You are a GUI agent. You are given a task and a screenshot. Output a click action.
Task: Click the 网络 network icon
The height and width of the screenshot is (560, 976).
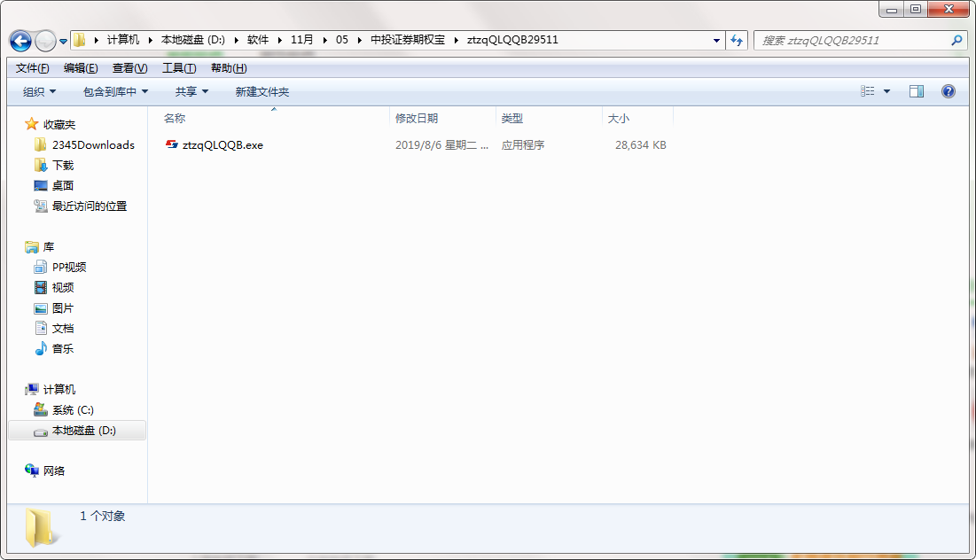(x=31, y=471)
